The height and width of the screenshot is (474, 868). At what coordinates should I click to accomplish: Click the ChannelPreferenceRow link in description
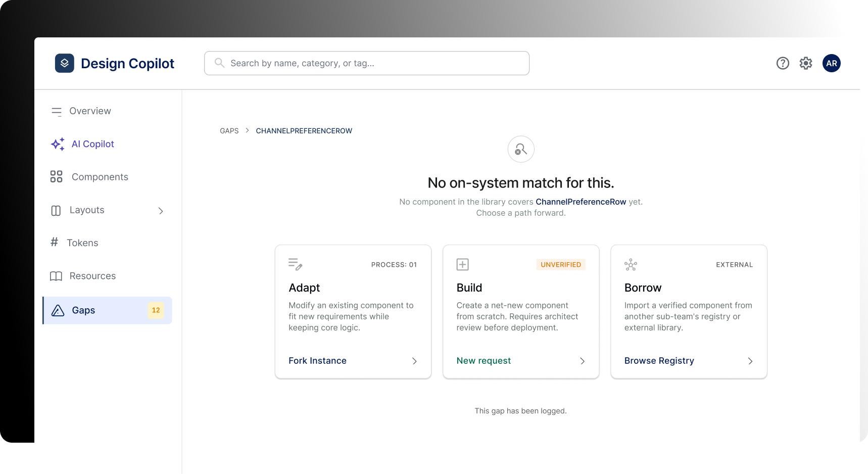pos(581,202)
